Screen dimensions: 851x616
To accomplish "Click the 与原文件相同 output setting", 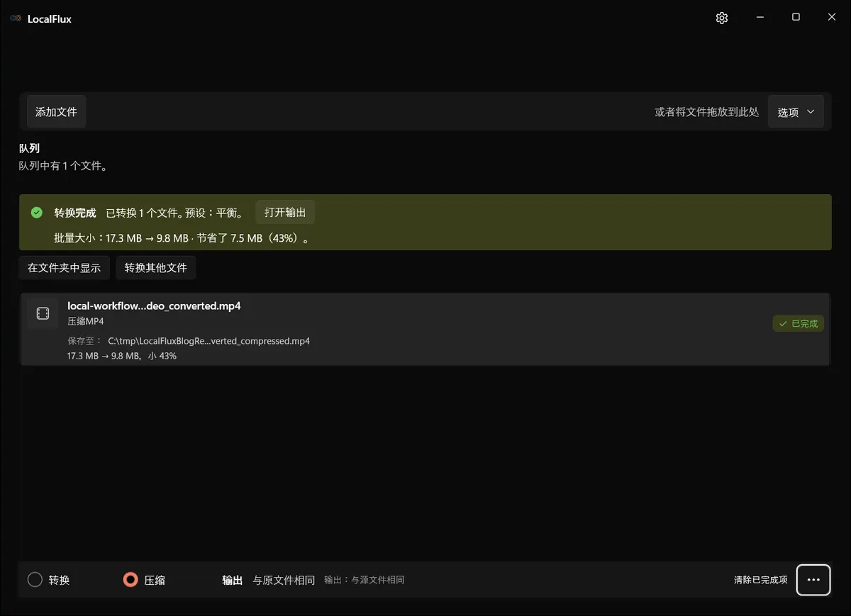I will point(284,580).
